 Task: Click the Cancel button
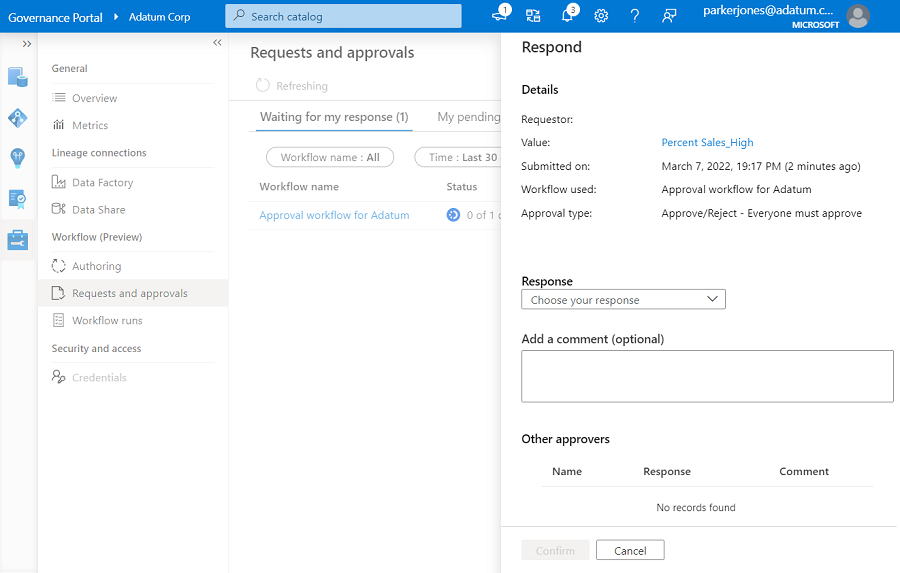pos(630,551)
